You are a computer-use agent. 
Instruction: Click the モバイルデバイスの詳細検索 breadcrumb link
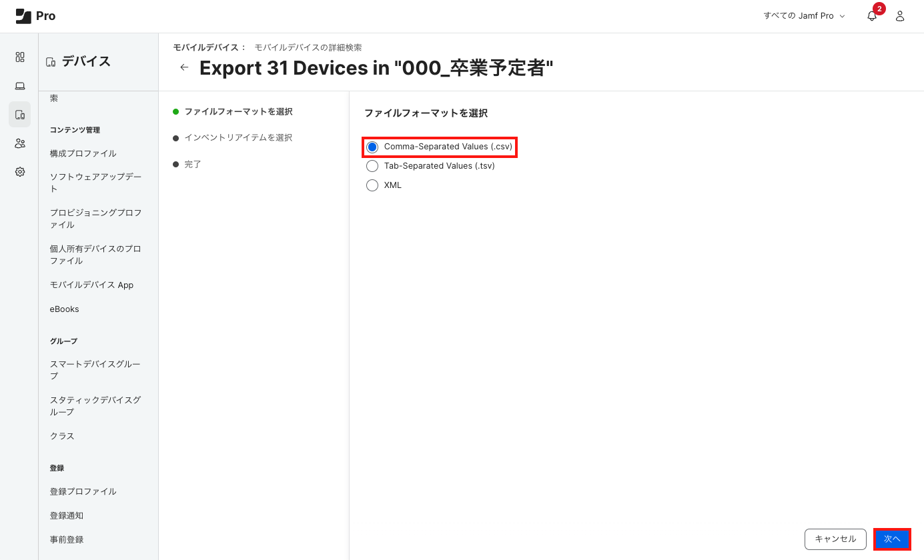(308, 47)
